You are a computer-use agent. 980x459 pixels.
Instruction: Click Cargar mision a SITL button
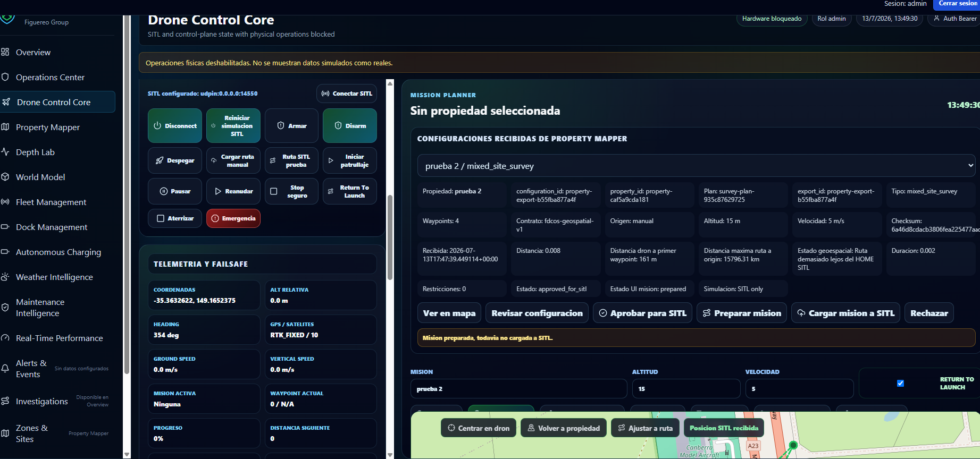pyautogui.click(x=846, y=313)
